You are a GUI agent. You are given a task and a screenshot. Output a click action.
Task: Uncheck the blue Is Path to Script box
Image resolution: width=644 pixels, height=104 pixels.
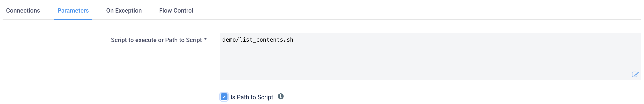224,97
